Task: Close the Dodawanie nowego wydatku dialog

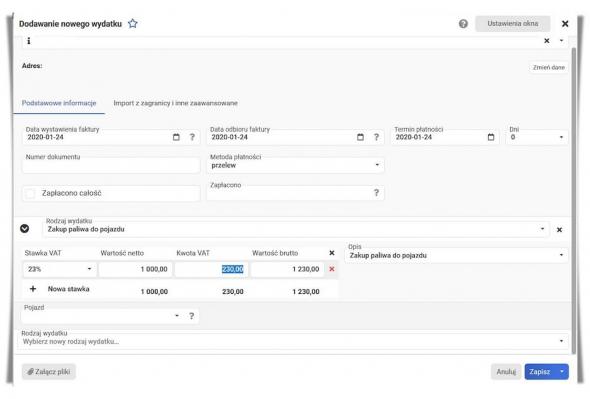Action: click(x=565, y=24)
